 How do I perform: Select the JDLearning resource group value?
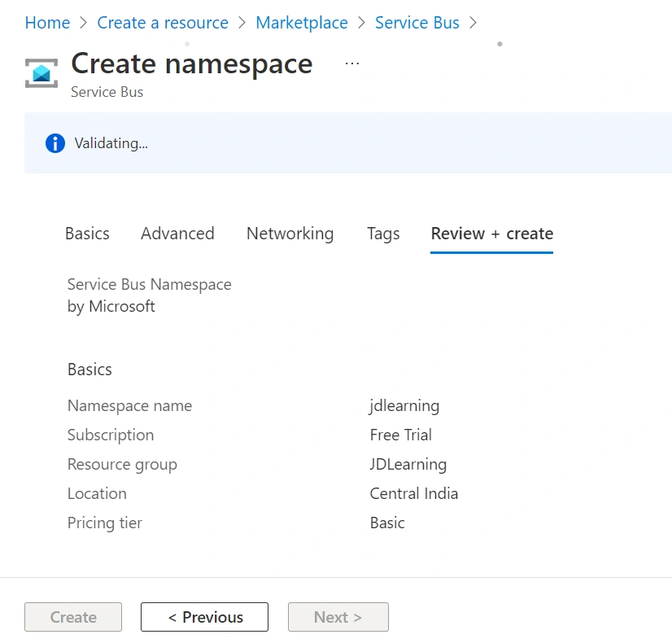[408, 464]
